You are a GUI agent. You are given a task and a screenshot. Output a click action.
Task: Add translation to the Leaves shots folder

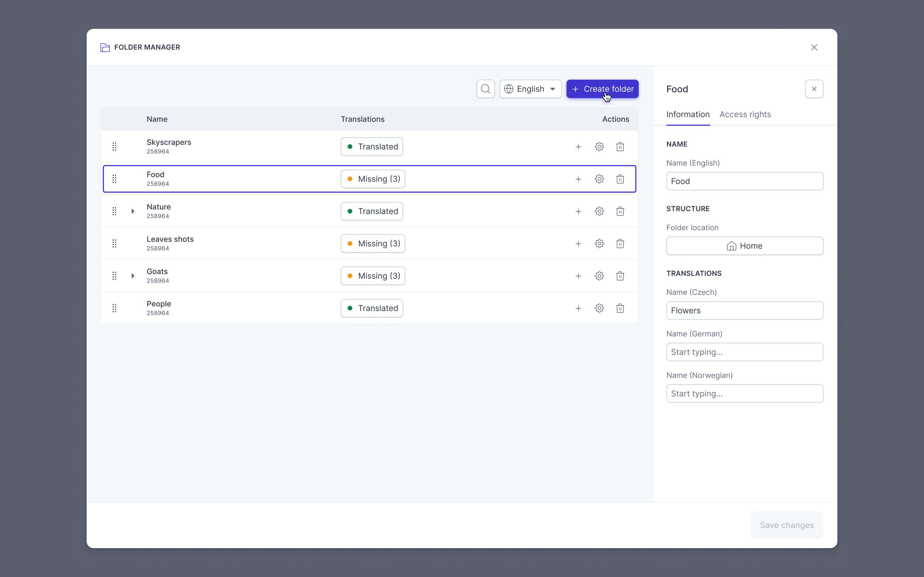578,243
